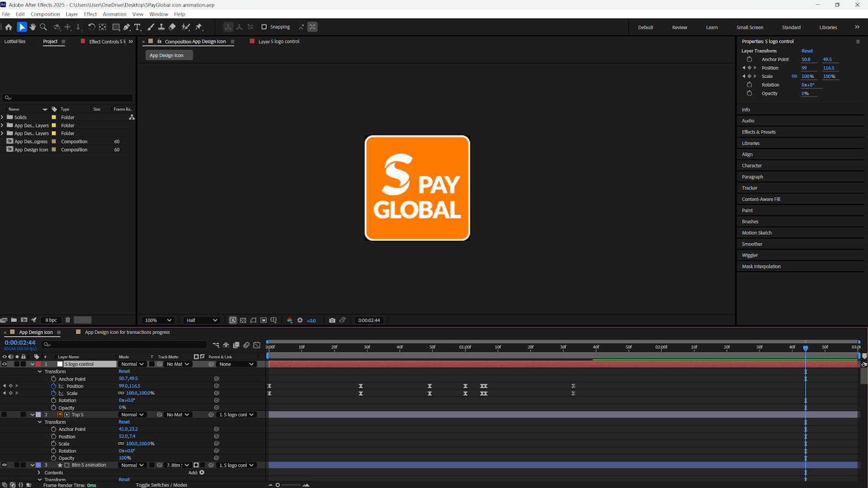The width and height of the screenshot is (868, 488).
Task: Select the Pen tool
Action: tap(126, 27)
